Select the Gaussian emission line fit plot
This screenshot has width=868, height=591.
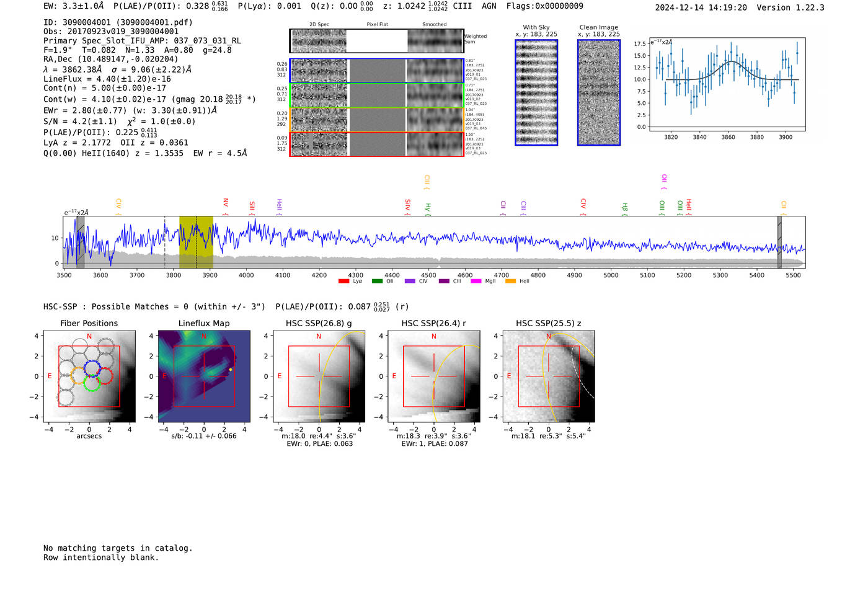point(726,84)
